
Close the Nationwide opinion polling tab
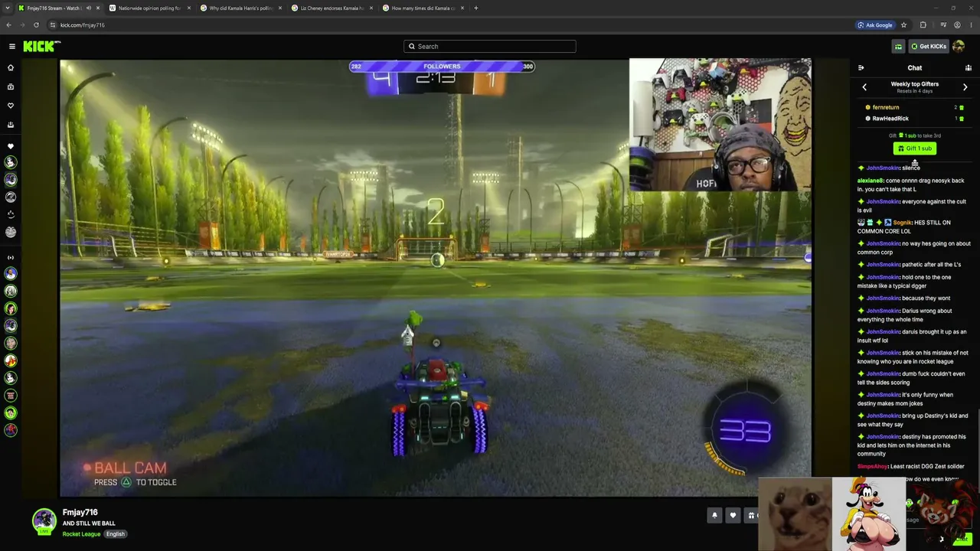(x=188, y=8)
